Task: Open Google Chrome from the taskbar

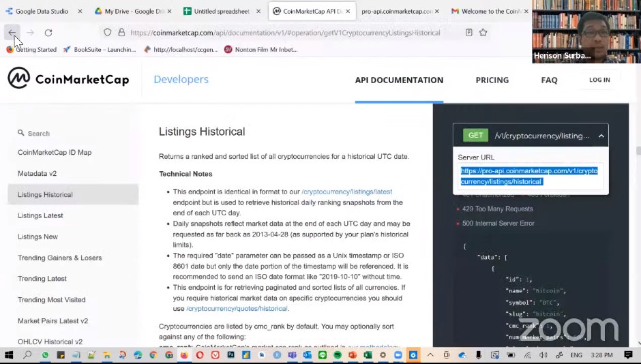Action: pyautogui.click(x=153, y=355)
